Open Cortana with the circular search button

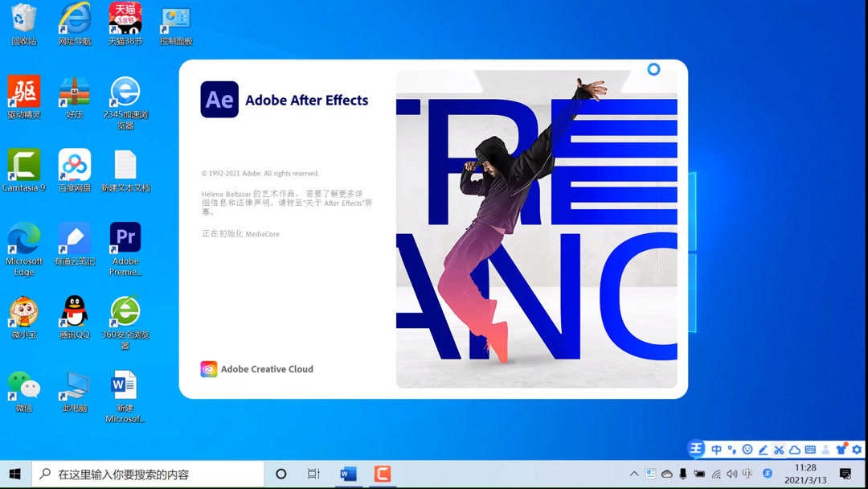coord(280,474)
